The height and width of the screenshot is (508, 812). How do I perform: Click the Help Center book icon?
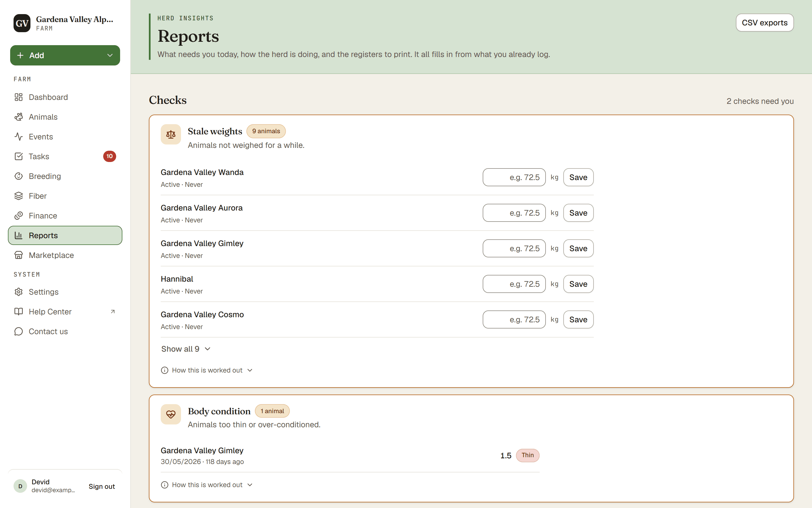click(18, 312)
